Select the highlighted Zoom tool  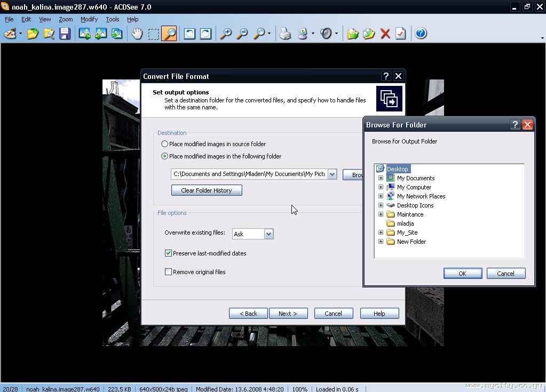pos(169,34)
